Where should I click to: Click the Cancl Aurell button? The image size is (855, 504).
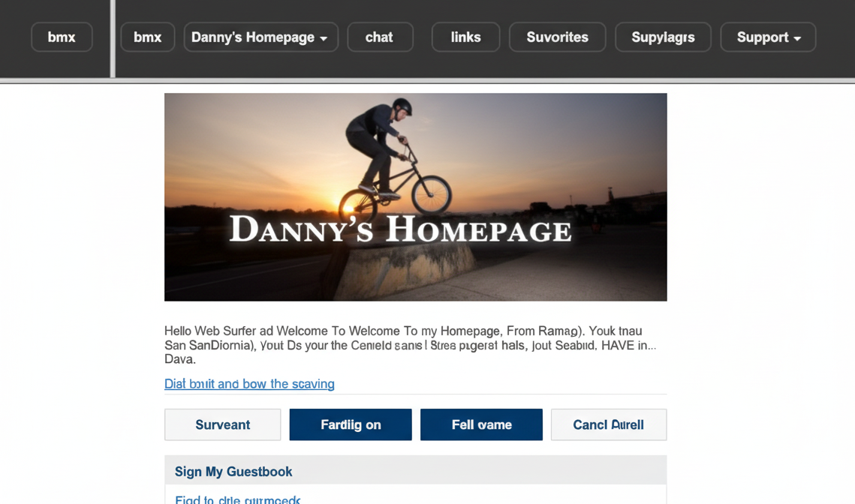pyautogui.click(x=609, y=424)
